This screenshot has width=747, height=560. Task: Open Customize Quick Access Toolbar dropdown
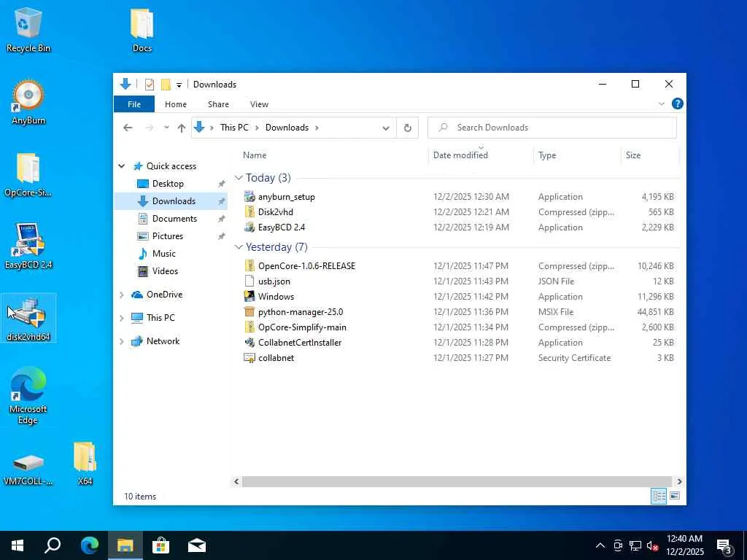179,85
